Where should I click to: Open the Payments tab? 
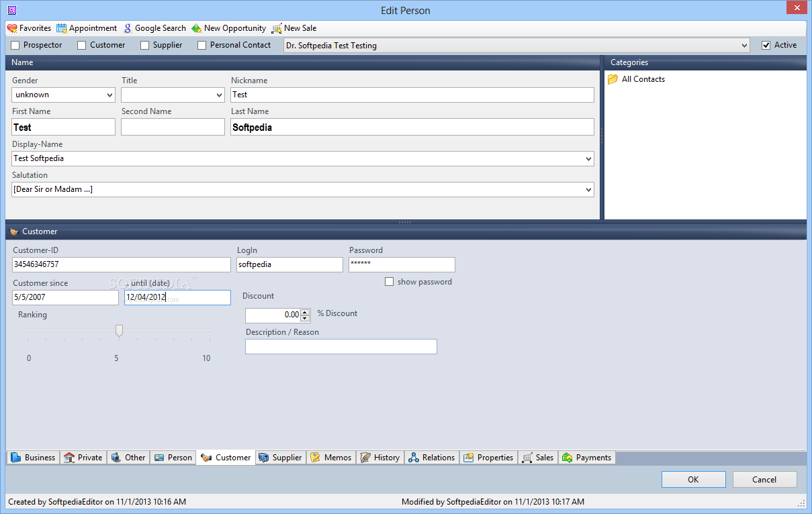[x=587, y=458]
